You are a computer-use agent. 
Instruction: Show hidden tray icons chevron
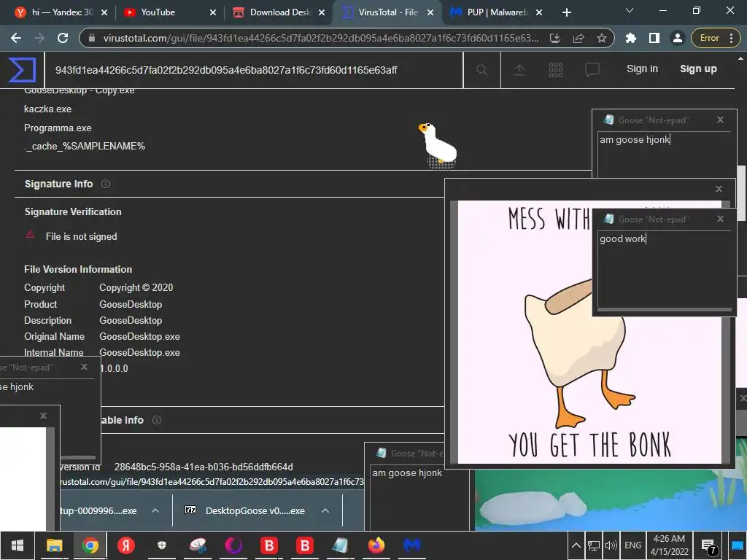pos(576,545)
